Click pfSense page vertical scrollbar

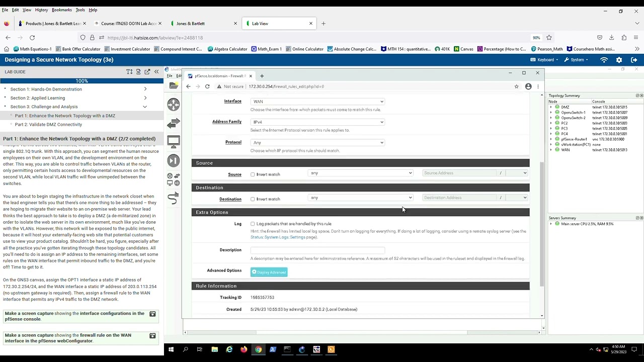(542, 224)
